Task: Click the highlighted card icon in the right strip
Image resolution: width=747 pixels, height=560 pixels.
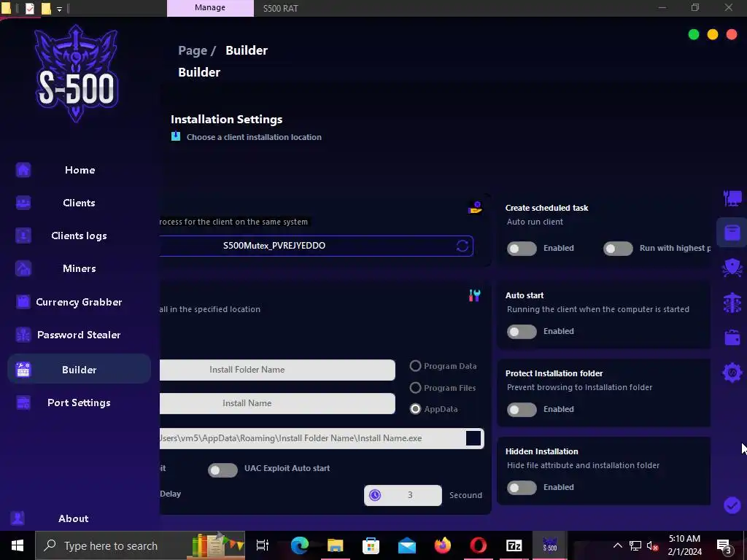Action: tap(732, 233)
